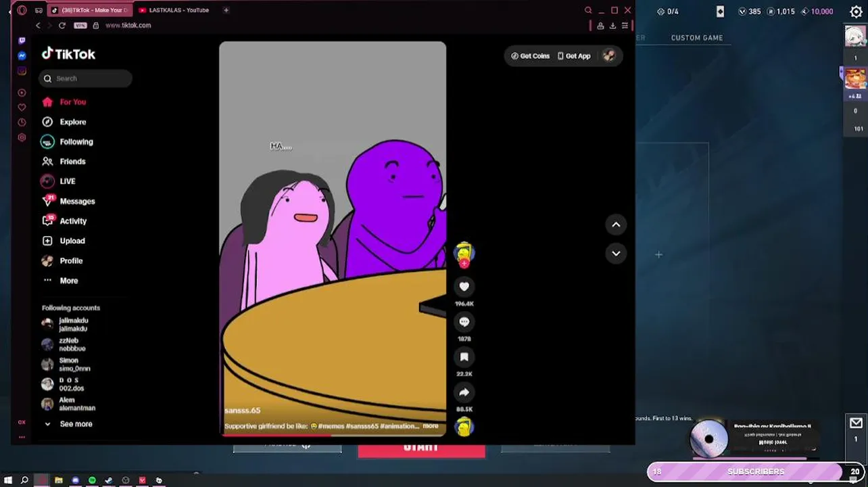Screen dimensions: 868x487
Task: Open the Alem alemantman account
Action: (68, 404)
